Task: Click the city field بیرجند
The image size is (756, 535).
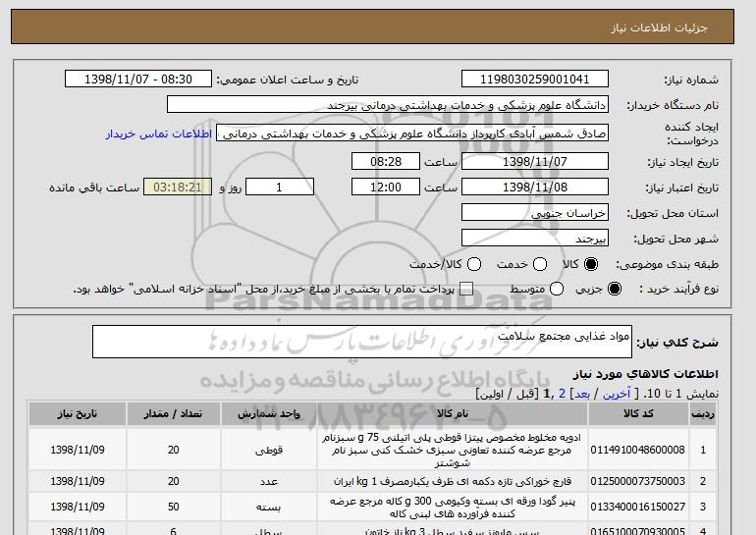Action: click(x=535, y=238)
